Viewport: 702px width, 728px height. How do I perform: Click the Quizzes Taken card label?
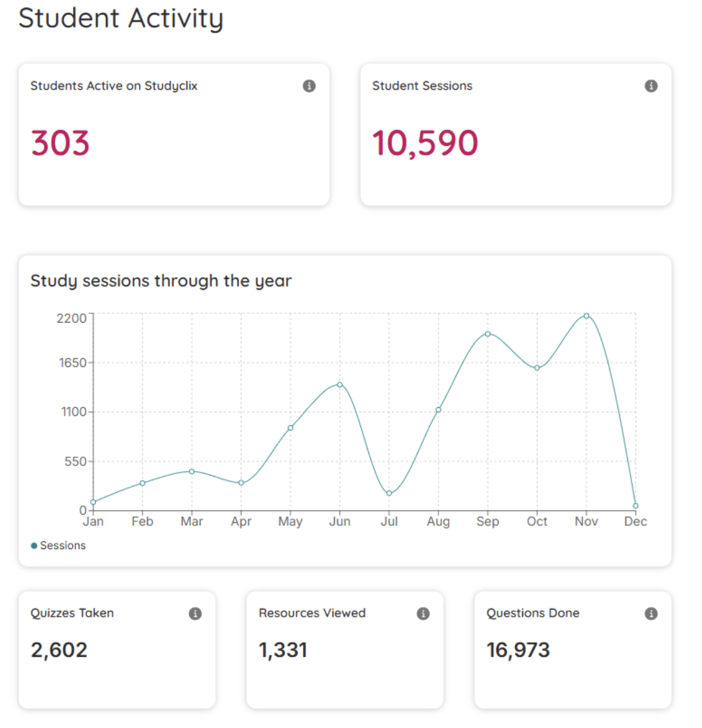click(x=72, y=613)
